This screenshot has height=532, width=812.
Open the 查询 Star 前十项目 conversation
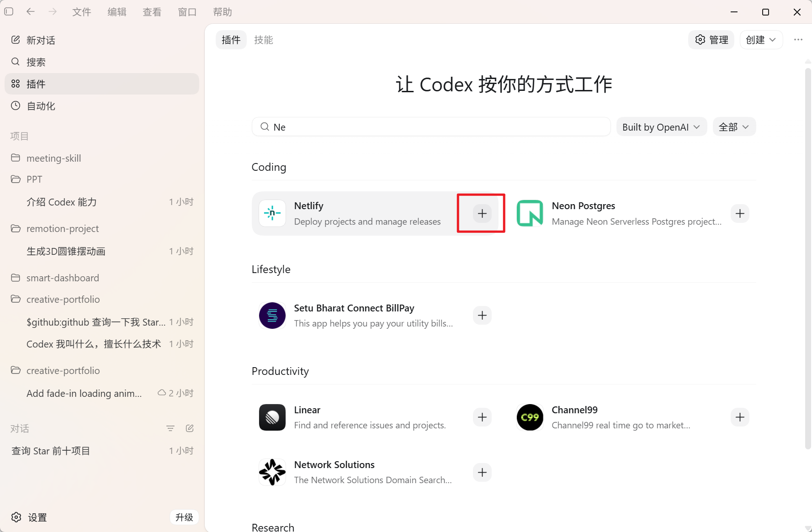coord(102,451)
